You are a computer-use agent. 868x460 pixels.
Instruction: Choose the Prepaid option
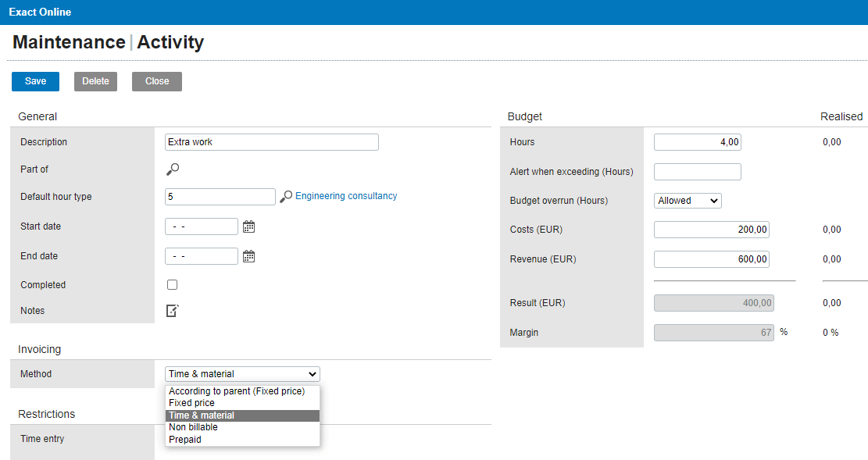tap(242, 440)
